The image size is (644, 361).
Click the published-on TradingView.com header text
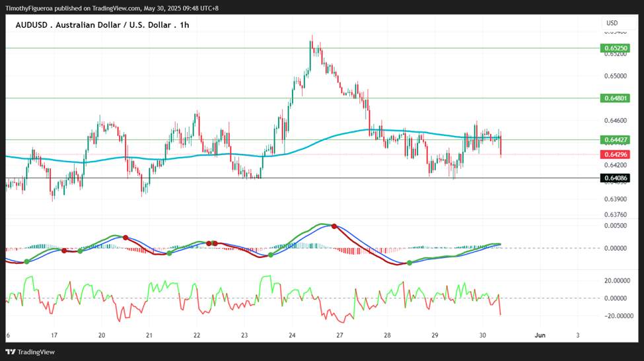click(112, 8)
